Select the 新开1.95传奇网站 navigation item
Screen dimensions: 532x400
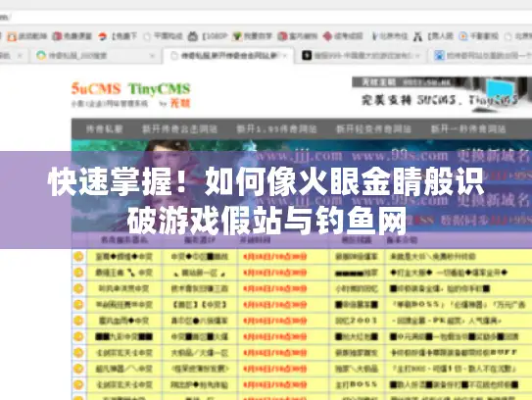[x=276, y=129]
